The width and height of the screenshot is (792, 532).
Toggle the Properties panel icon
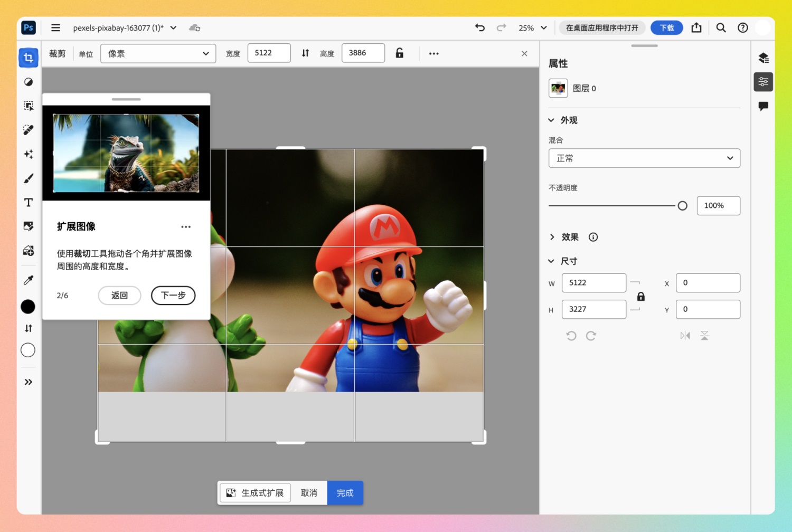pos(763,82)
